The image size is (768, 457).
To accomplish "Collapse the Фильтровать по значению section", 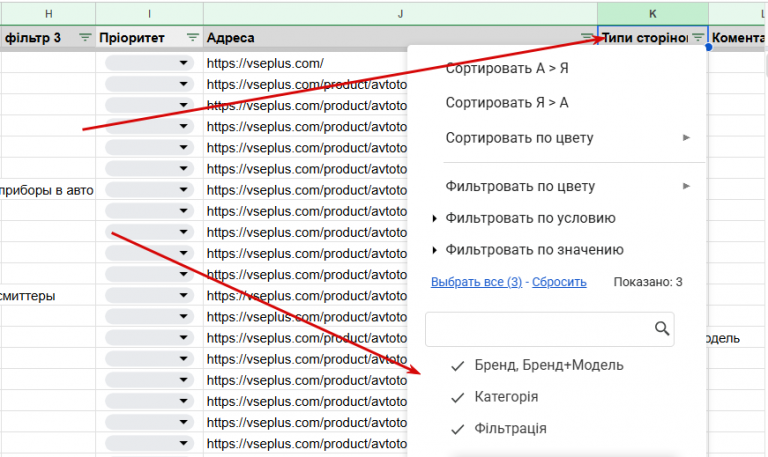I will (435, 250).
